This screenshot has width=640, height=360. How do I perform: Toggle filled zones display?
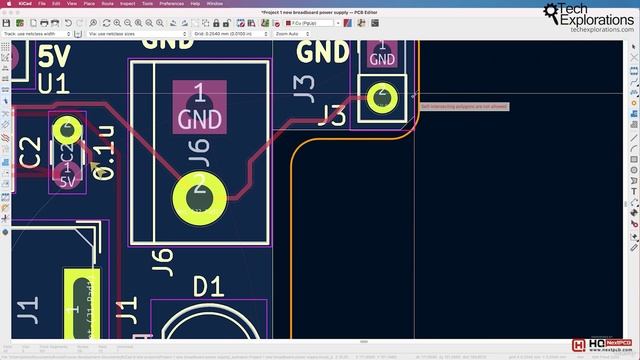5,162
